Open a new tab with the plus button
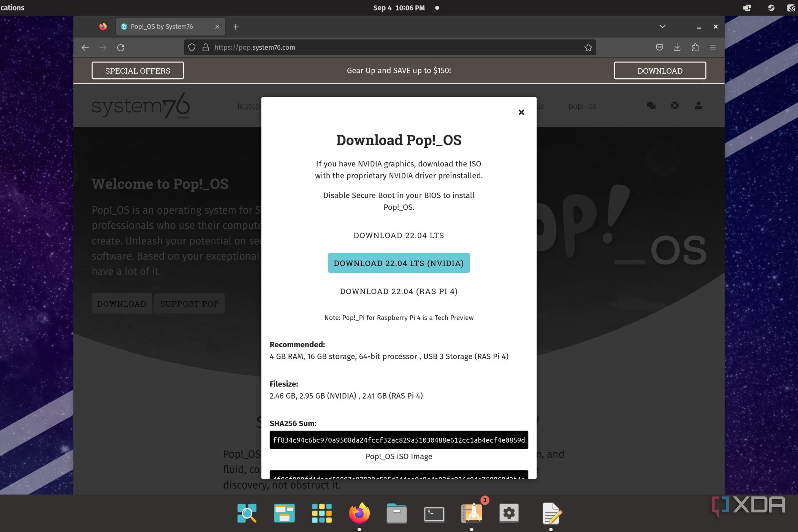798x532 pixels. [x=236, y=27]
